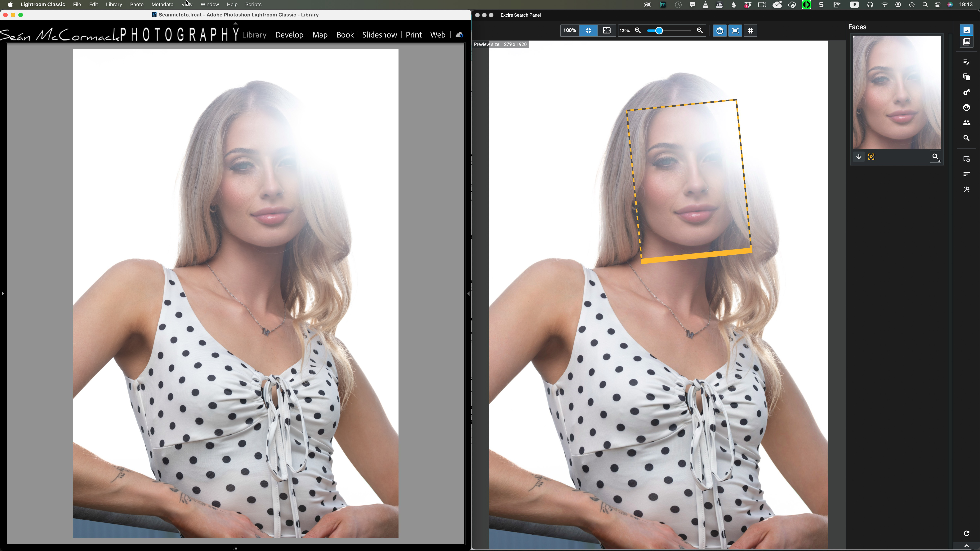
Task: Click the menu bar clock showing 18:13
Action: (966, 5)
